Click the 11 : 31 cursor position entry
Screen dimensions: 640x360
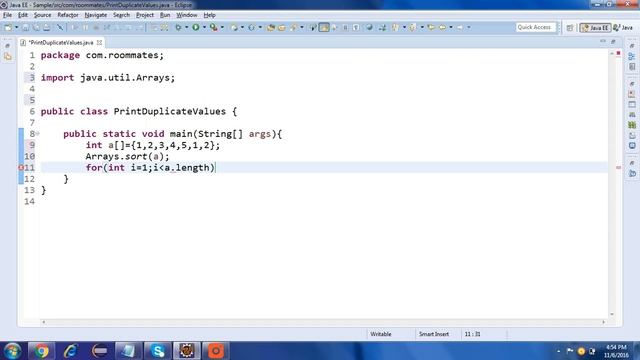[472, 334]
